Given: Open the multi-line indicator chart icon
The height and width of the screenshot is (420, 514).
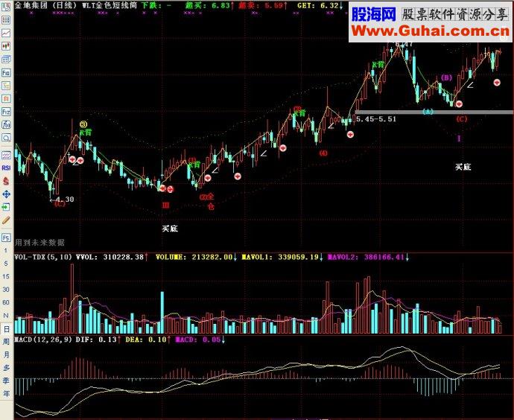Looking at the screenshot, I should (x=6, y=155).
